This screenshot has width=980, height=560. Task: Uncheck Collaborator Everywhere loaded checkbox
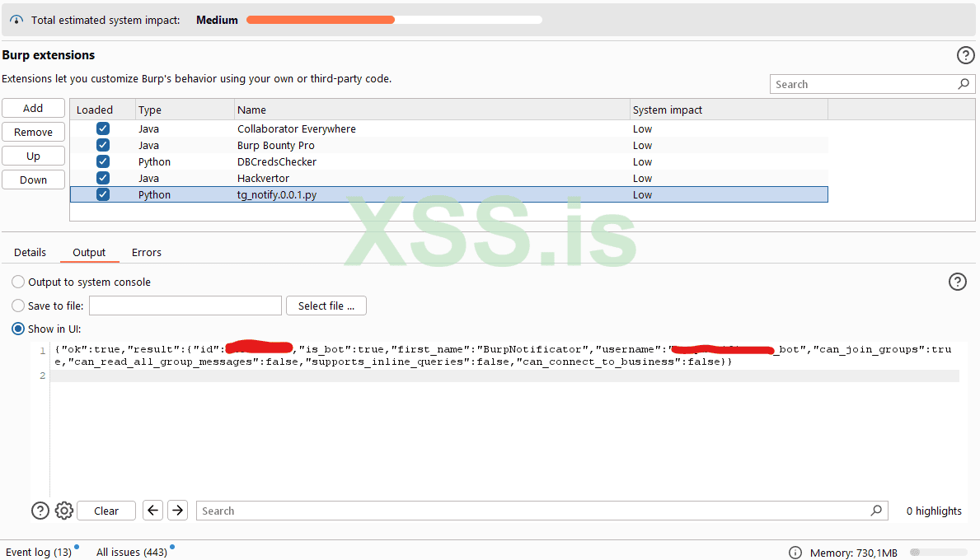click(103, 128)
